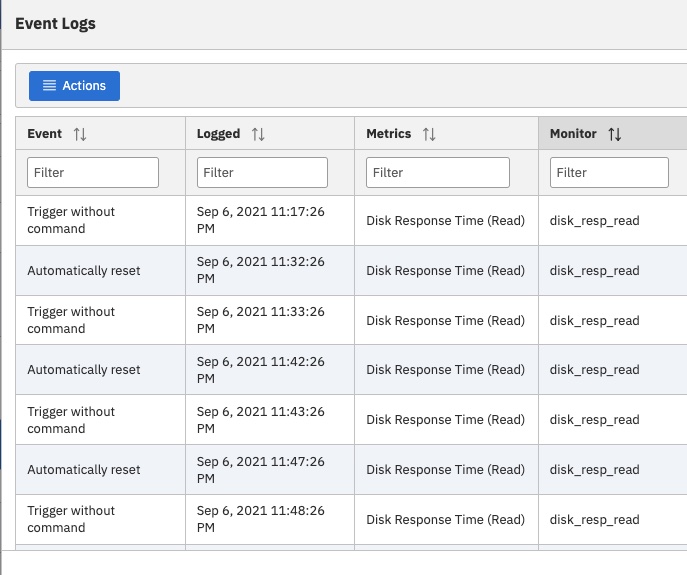
Task: Click the timestamp Sep 6, 2021 11:47:26 PM
Action: 261,470
